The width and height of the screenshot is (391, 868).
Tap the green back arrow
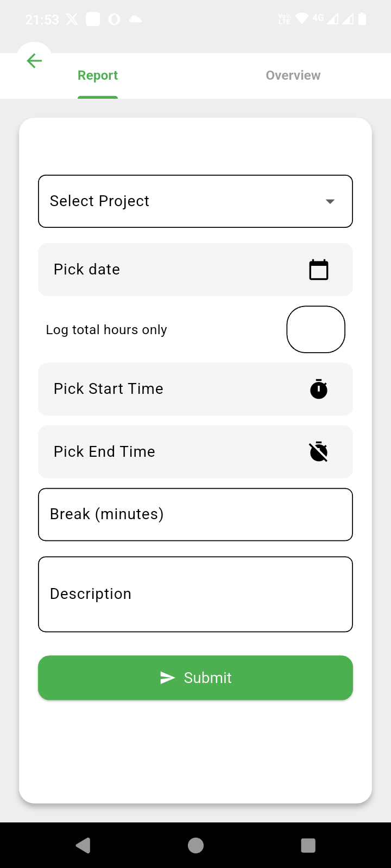tap(34, 61)
